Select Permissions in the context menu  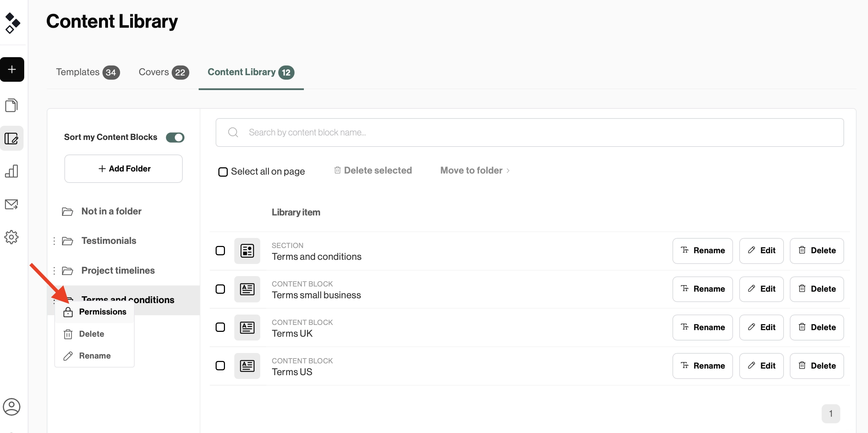[103, 312]
